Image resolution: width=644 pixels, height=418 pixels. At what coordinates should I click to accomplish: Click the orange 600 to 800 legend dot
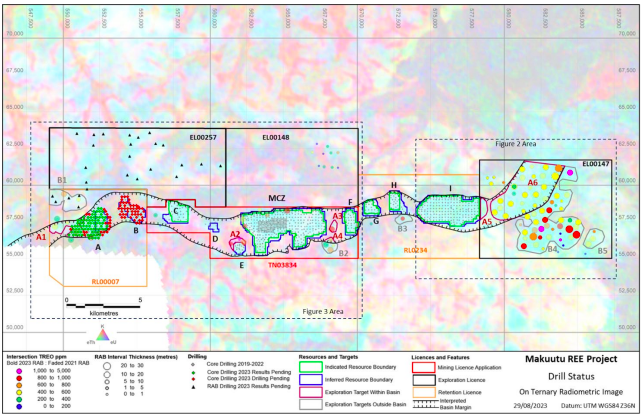click(19, 385)
